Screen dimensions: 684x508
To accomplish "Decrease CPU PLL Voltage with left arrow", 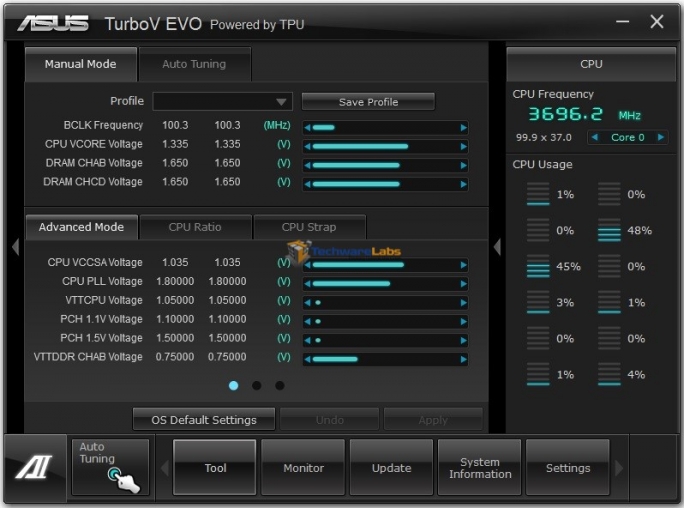I will tap(308, 284).
